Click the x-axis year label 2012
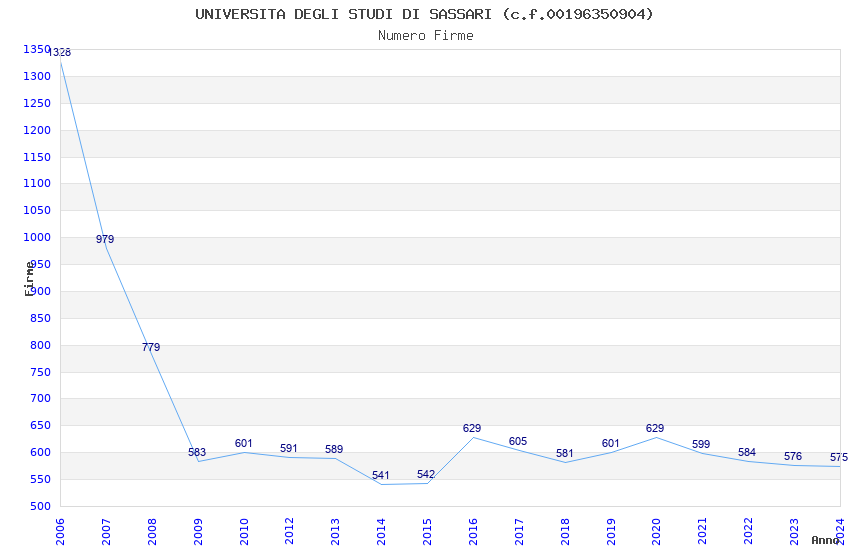The height and width of the screenshot is (550, 850). click(x=289, y=532)
